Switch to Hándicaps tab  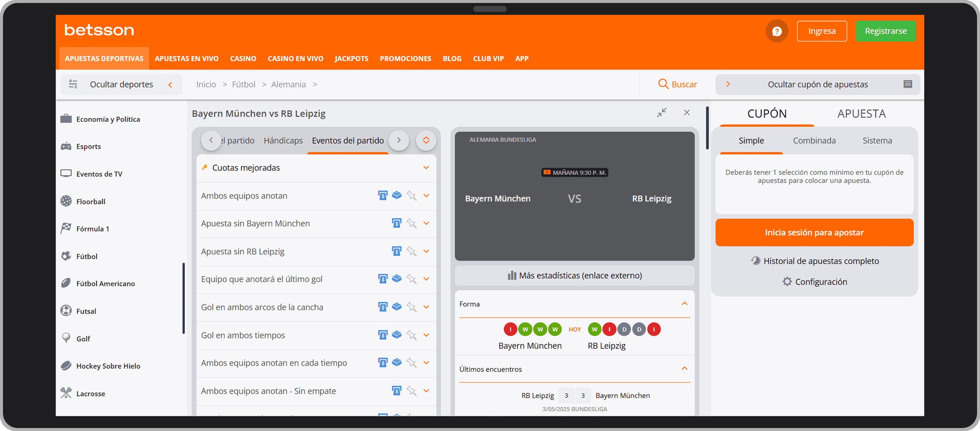283,140
